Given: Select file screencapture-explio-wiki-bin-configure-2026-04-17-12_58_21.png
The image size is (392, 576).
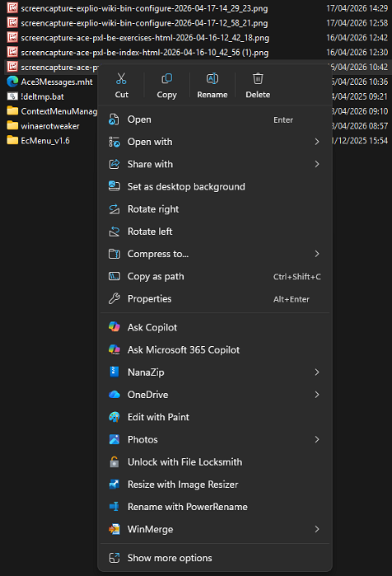Looking at the screenshot, I should pos(144,23).
